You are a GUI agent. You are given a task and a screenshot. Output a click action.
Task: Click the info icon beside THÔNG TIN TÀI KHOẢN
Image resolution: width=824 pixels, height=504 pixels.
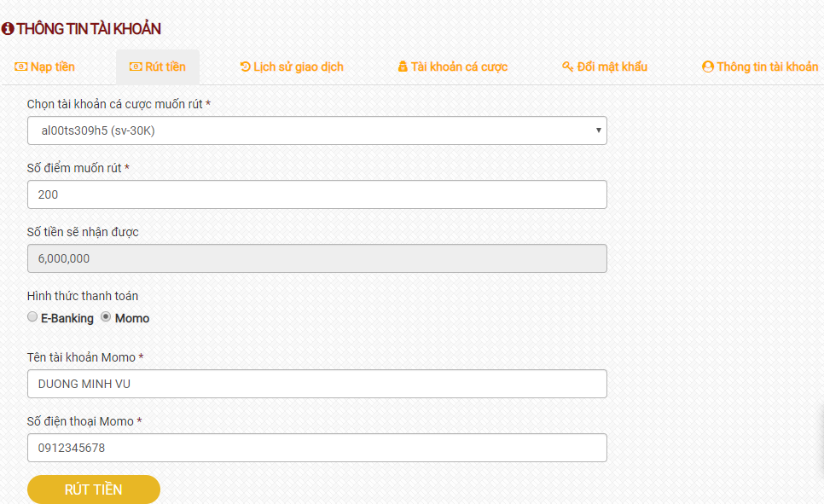point(8,28)
